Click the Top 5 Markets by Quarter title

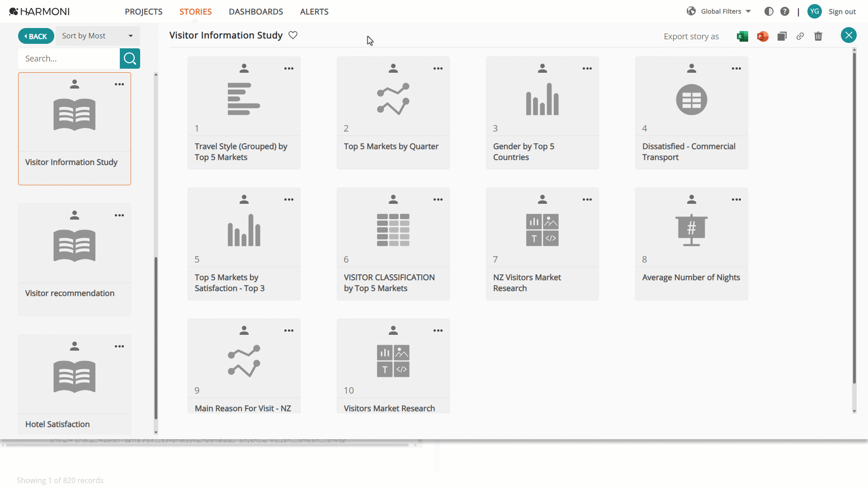pos(391,146)
